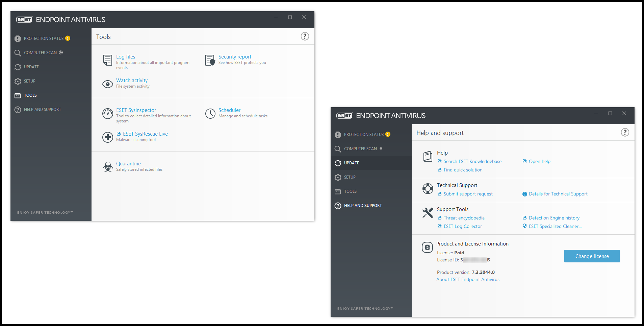Click help question mark in Help and support window
644x326 pixels.
point(625,132)
